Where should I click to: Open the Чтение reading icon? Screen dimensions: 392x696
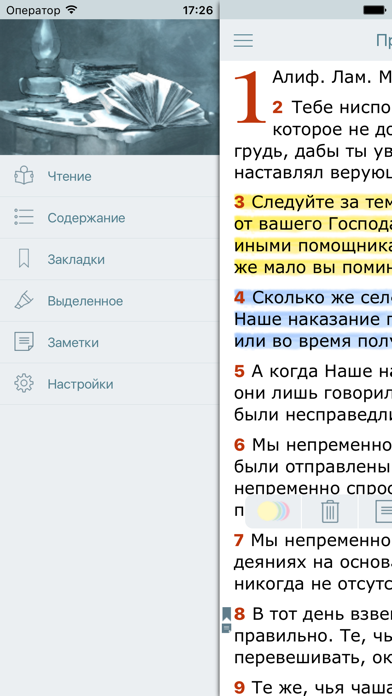24,176
